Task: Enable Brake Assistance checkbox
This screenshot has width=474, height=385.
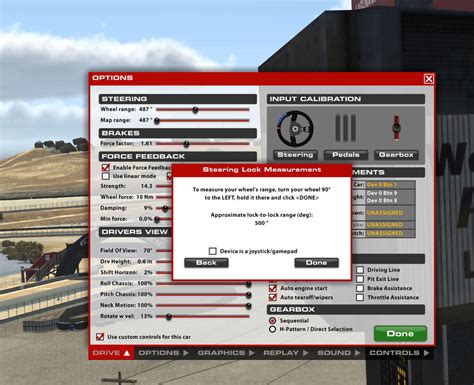Action: 360,288
